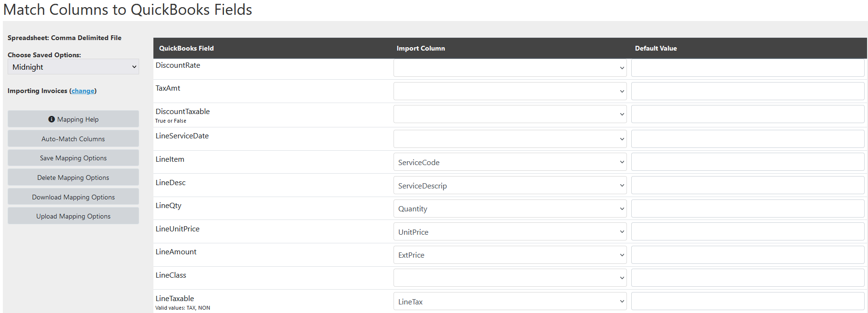Open the TaxAmt import column dropdown

(510, 91)
